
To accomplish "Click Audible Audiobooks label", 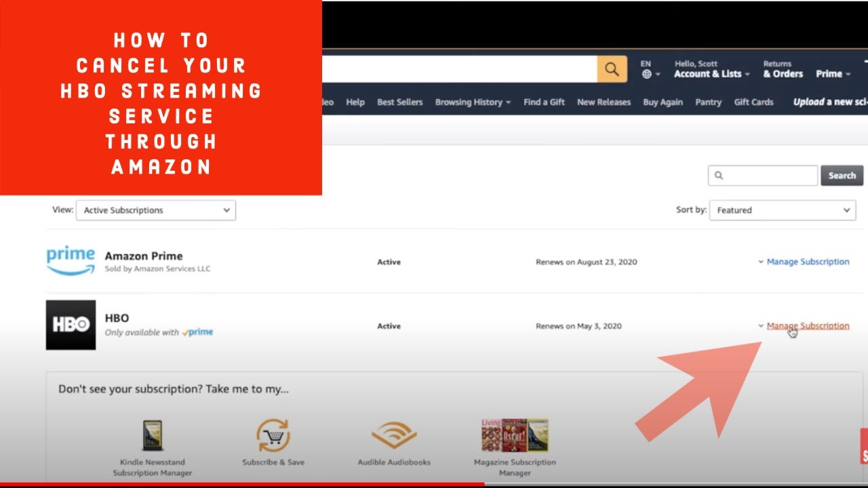I will (394, 462).
